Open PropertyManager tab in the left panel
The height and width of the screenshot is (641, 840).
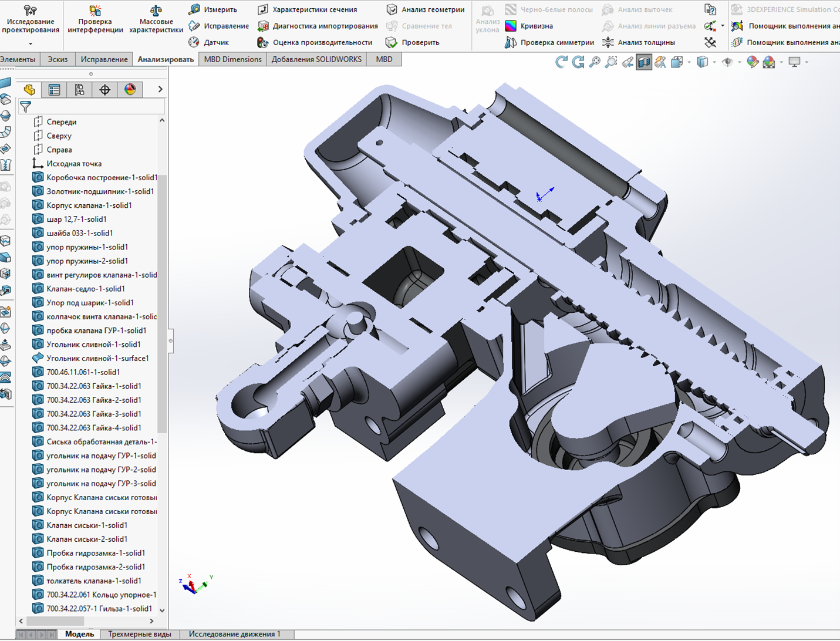55,89
